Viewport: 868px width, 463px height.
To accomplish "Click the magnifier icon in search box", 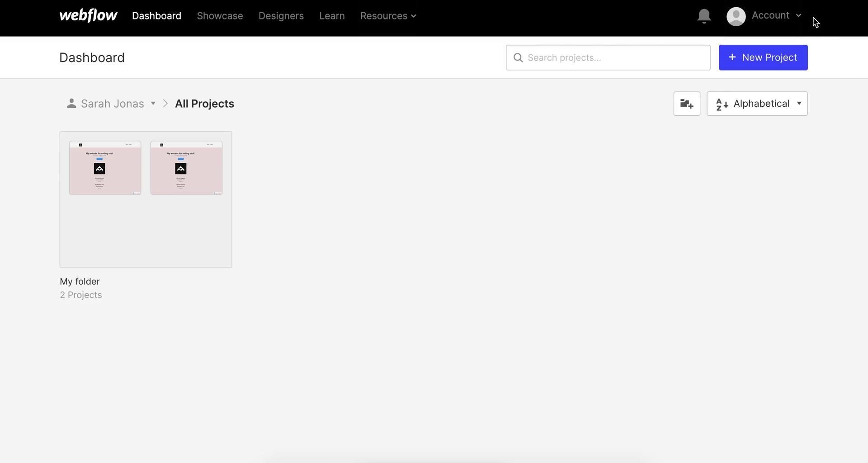I will [x=518, y=58].
